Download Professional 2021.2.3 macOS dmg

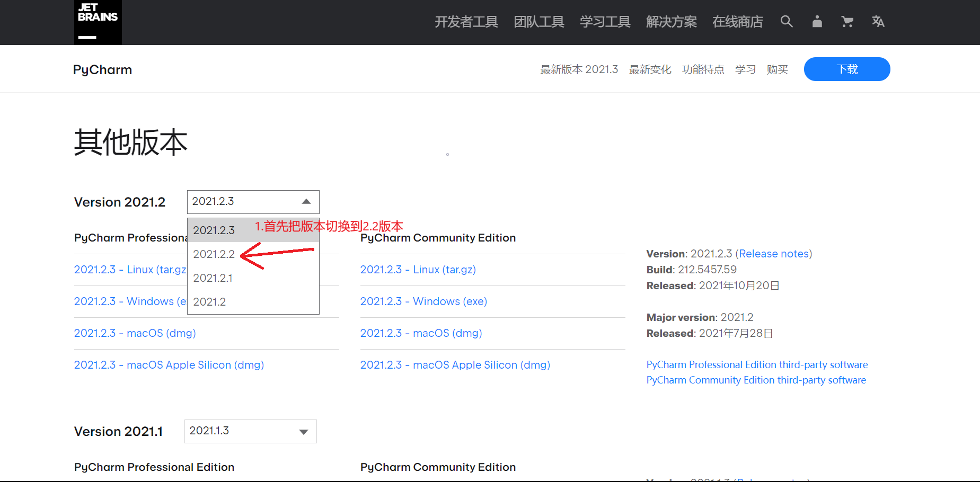coord(135,333)
